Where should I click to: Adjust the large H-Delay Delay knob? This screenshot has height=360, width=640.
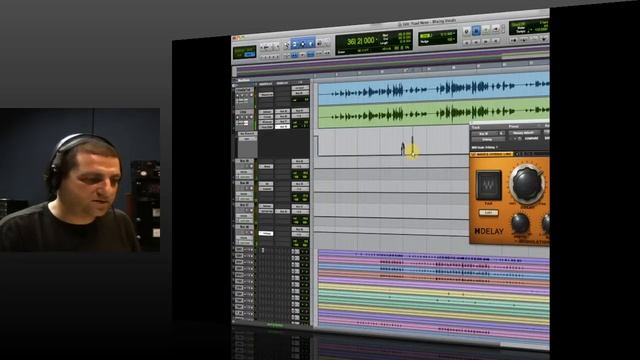pos(527,184)
